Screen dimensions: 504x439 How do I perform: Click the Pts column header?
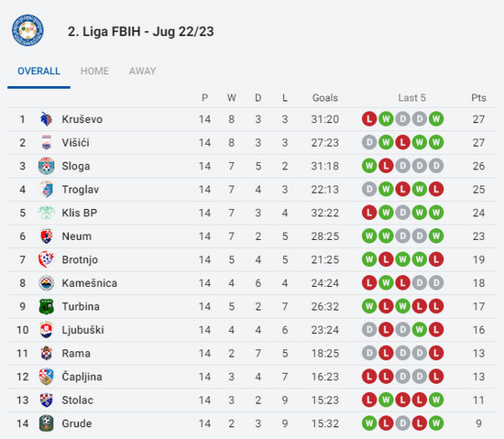[478, 98]
